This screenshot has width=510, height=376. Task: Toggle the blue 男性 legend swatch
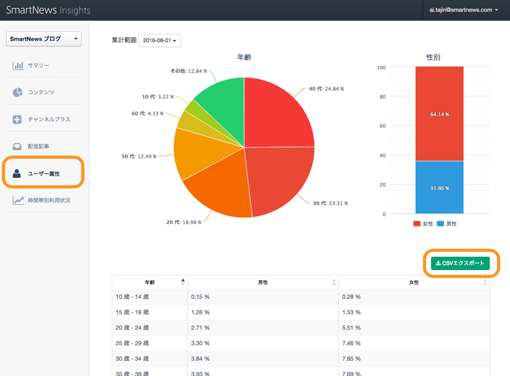pyautogui.click(x=440, y=224)
